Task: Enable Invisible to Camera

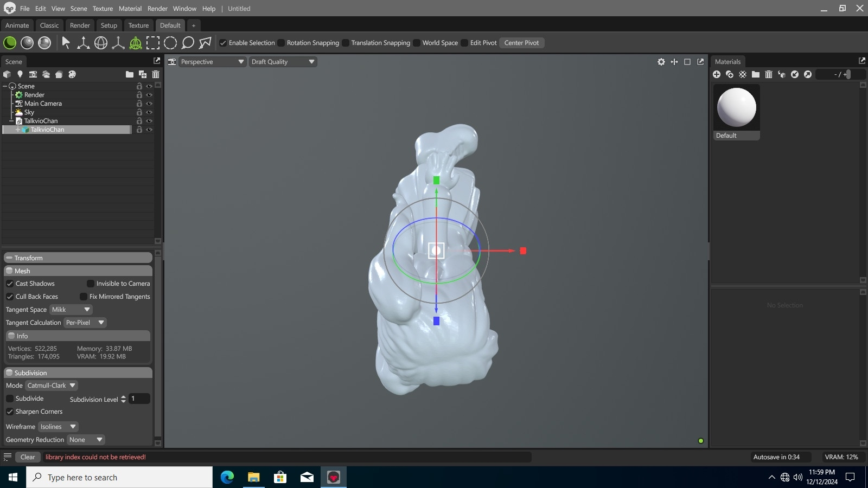Action: tap(91, 284)
